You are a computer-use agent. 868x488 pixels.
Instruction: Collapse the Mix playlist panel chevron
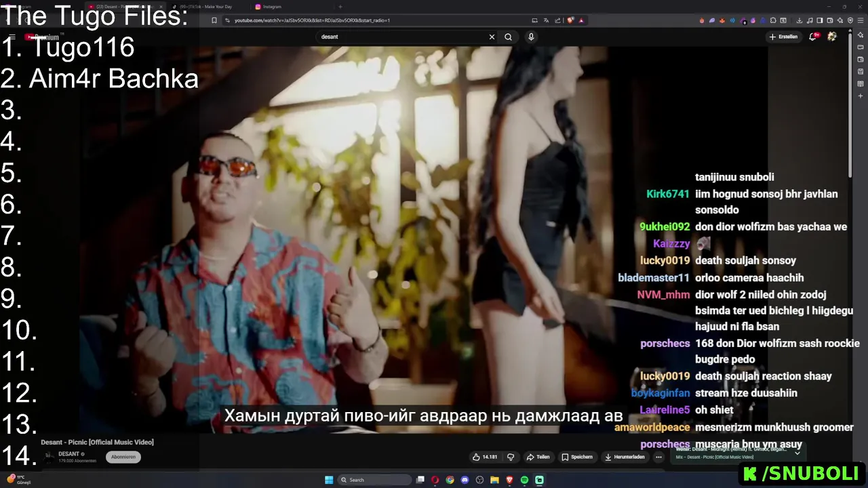point(797,452)
